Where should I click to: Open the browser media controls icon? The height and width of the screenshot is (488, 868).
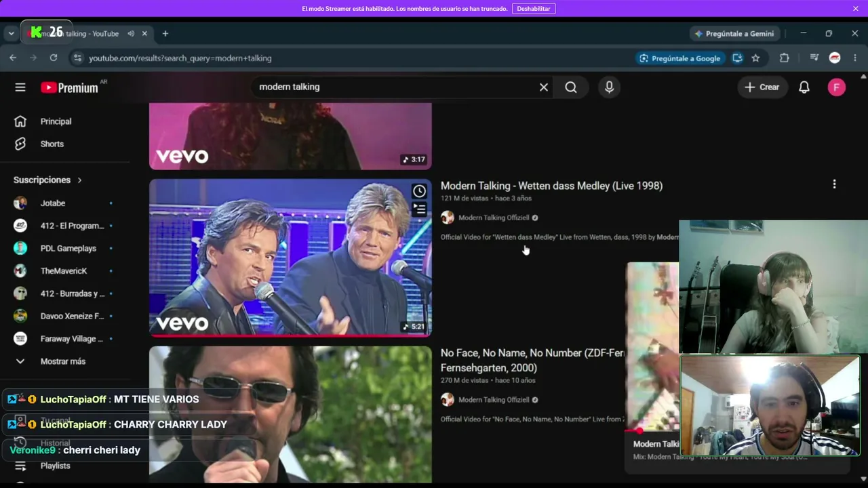coord(814,58)
